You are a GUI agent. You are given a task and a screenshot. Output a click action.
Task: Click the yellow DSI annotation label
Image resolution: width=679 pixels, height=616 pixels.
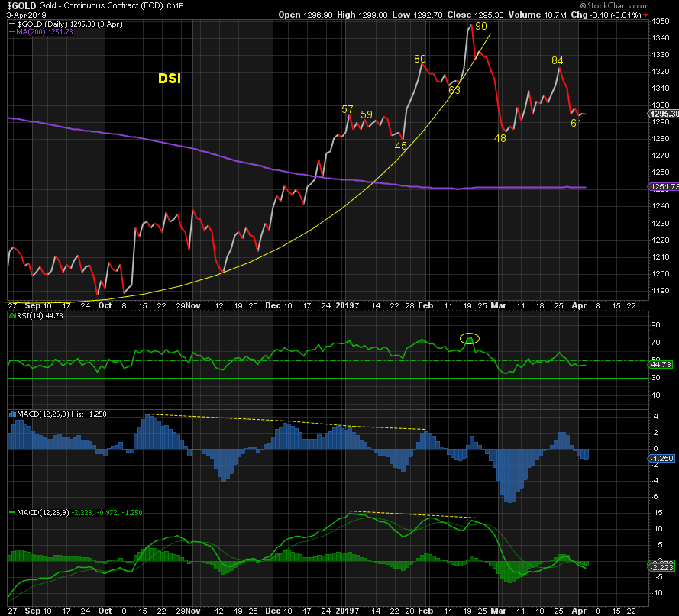(x=170, y=79)
